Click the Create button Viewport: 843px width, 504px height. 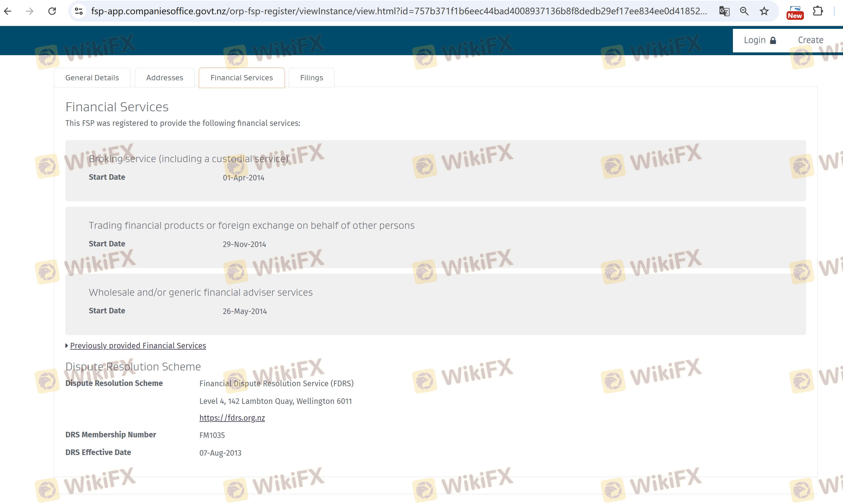click(x=810, y=40)
